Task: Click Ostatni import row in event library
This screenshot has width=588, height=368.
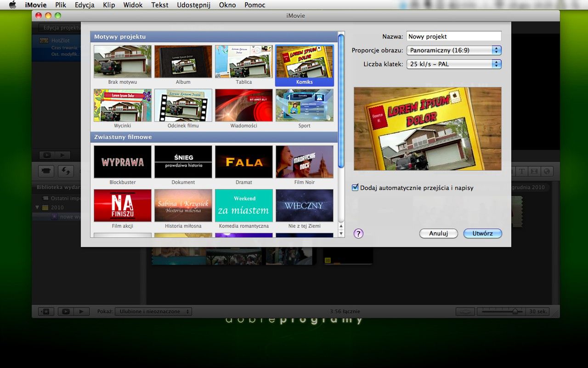Action: [57, 198]
